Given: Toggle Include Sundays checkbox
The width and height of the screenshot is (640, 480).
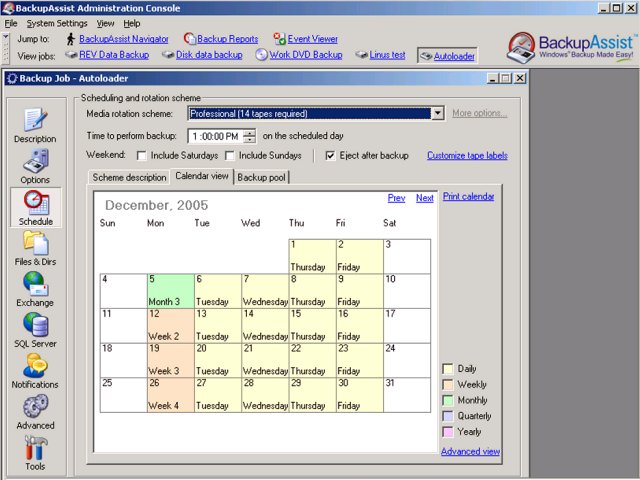Looking at the screenshot, I should click(230, 156).
